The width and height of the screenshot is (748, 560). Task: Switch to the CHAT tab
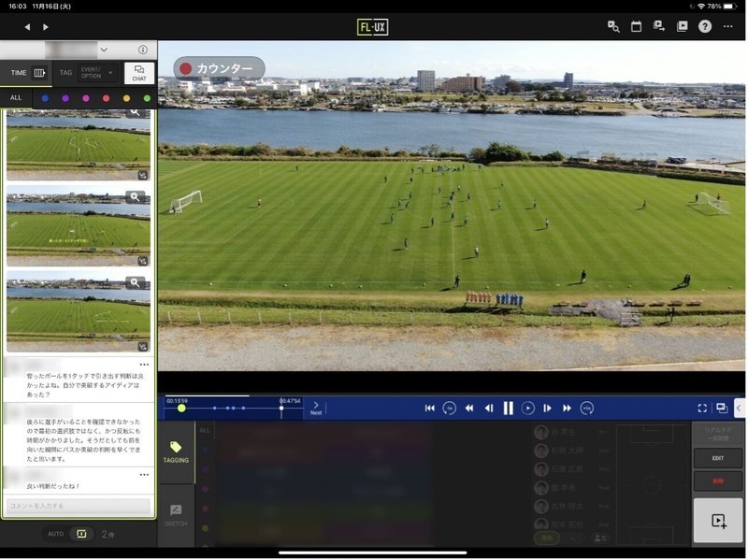(139, 73)
